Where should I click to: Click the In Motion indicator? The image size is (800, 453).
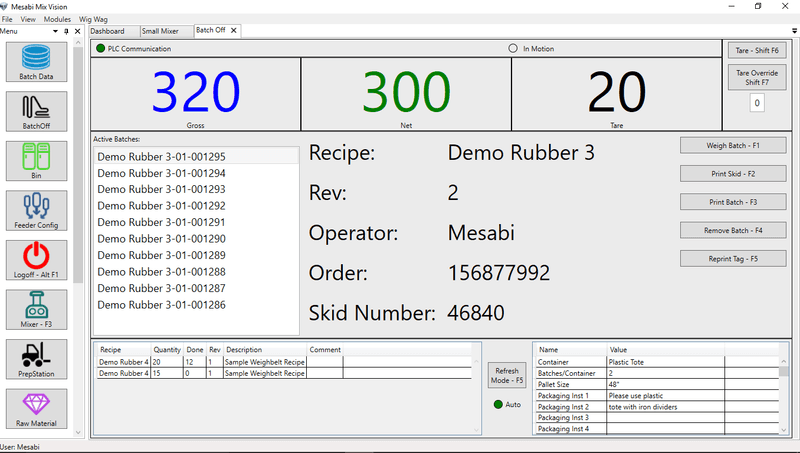[513, 48]
